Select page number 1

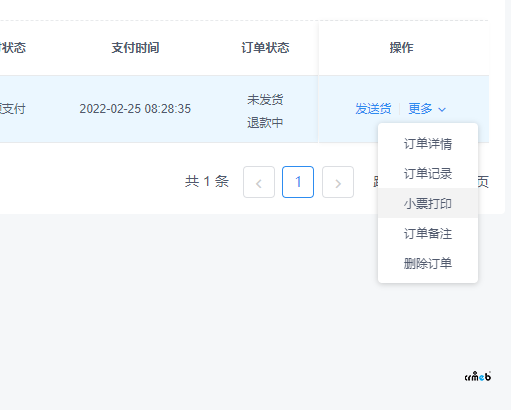(x=298, y=182)
